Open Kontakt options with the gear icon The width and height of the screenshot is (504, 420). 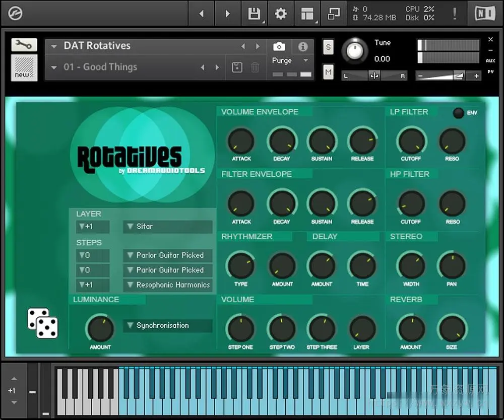(x=280, y=14)
